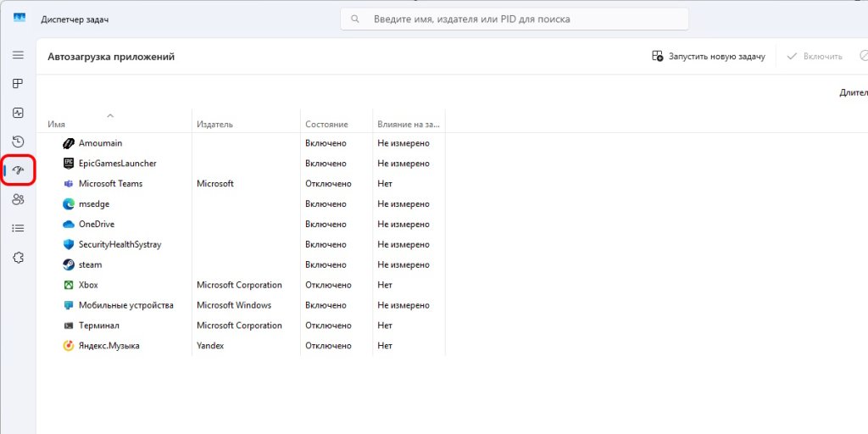Open the App history sidebar icon
Viewport: 868px width, 434px height.
coord(19,142)
